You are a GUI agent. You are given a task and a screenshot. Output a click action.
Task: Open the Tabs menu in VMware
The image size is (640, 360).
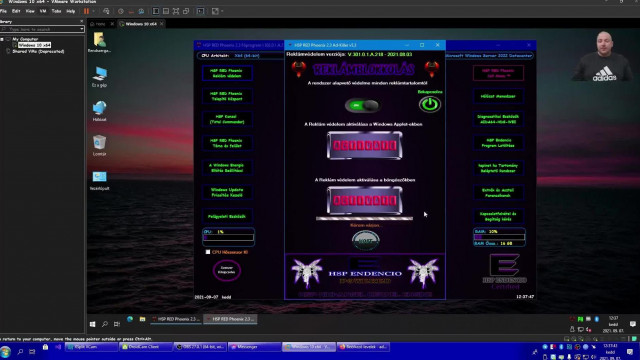pos(56,11)
